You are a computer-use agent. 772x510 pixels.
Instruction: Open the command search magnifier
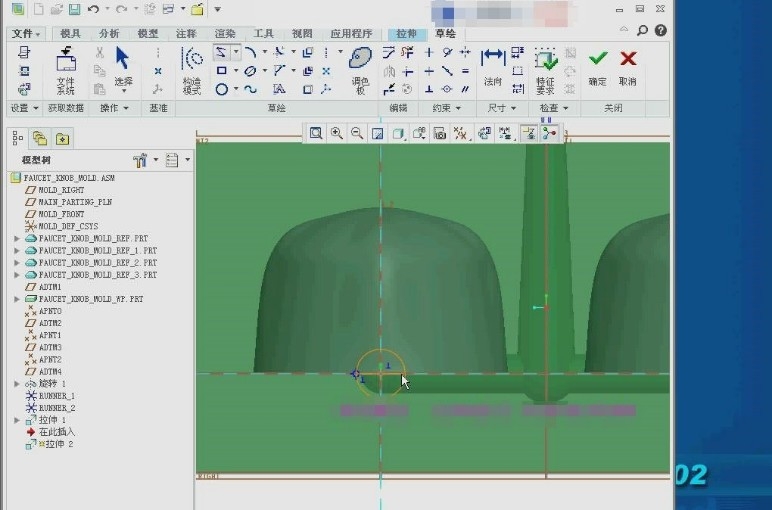point(642,31)
